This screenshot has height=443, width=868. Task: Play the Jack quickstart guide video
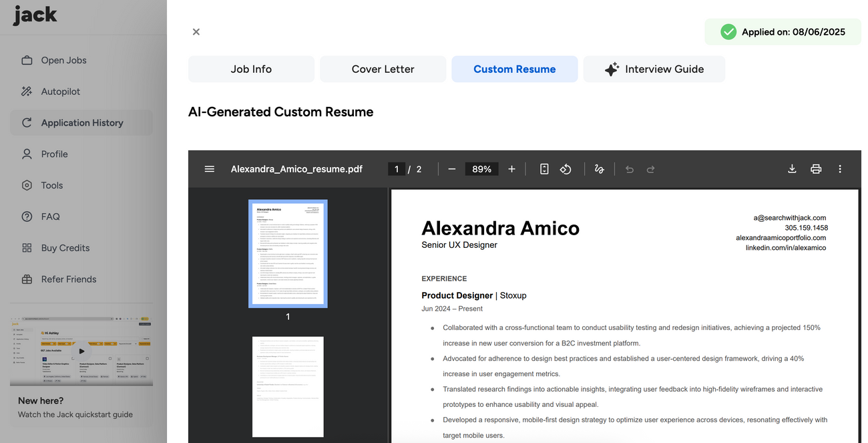pyautogui.click(x=81, y=349)
